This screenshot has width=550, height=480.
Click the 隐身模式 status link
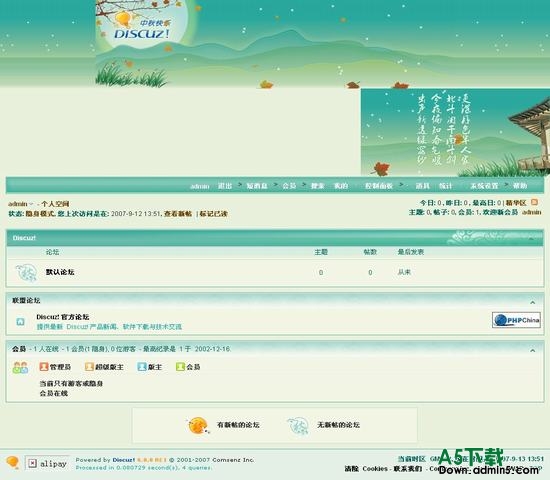click(x=40, y=214)
